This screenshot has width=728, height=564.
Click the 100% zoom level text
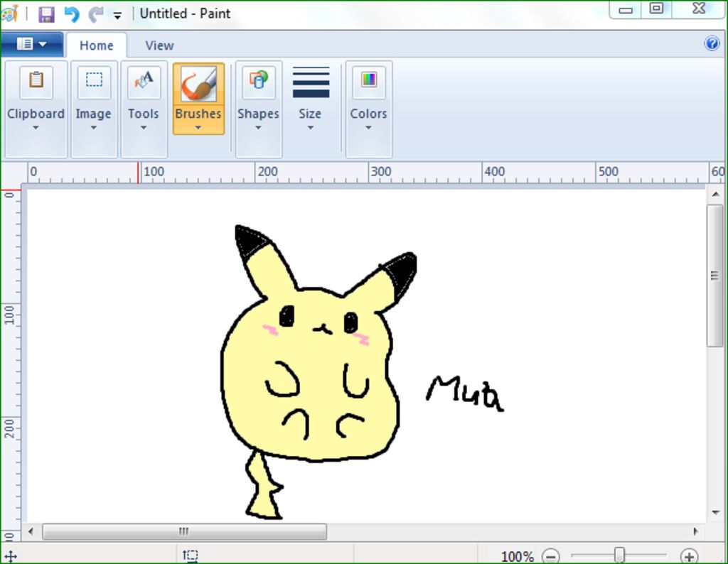click(x=517, y=556)
